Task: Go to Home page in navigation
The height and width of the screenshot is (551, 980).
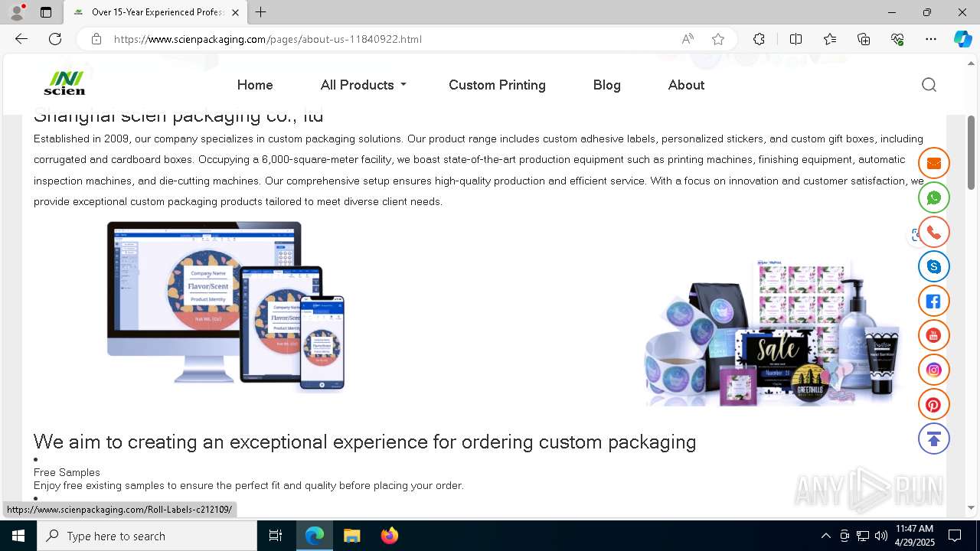Action: click(x=255, y=85)
